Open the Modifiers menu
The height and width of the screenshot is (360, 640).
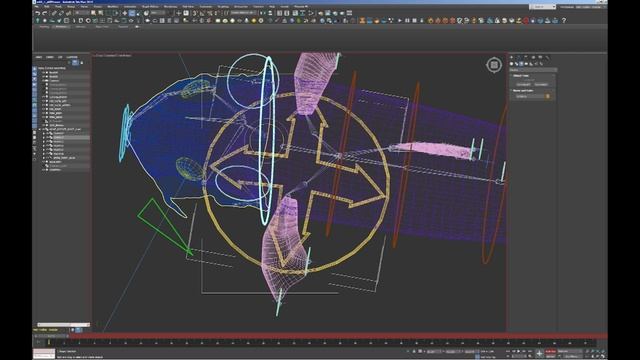[112, 7]
